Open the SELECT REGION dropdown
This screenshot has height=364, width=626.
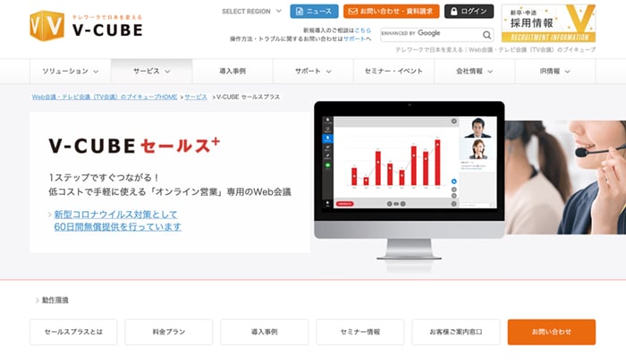click(x=251, y=11)
